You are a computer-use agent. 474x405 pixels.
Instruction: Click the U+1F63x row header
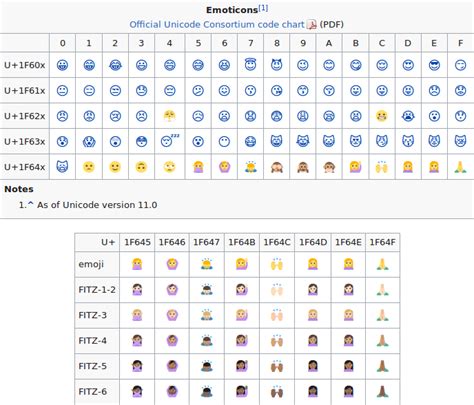(24, 141)
